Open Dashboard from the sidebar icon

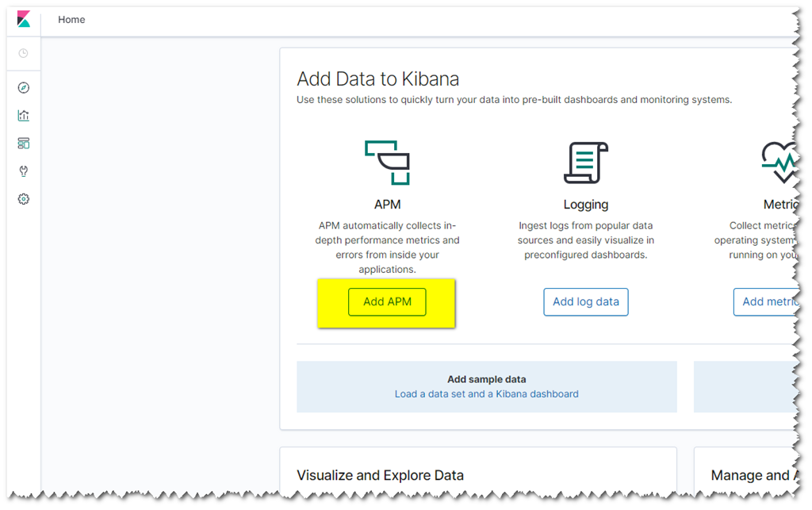click(23, 144)
